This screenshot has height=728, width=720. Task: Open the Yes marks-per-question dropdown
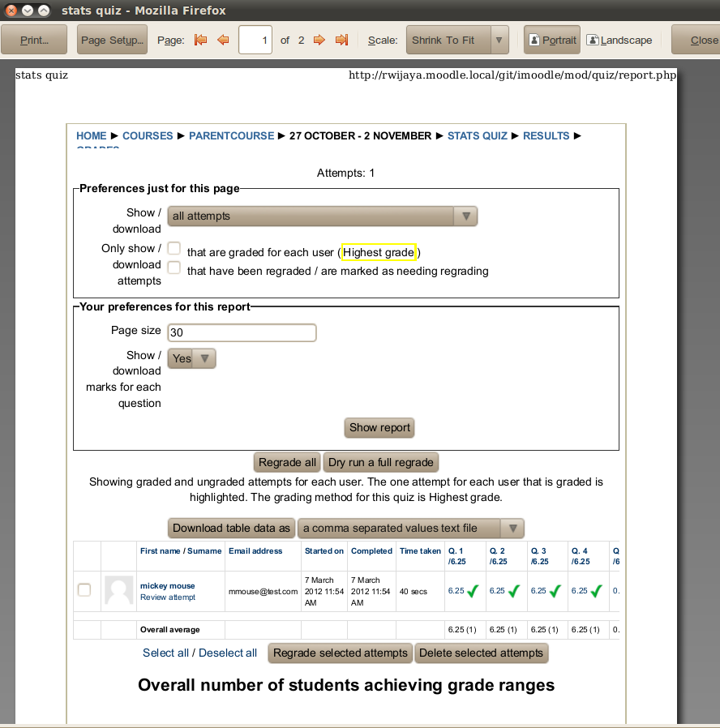(x=191, y=358)
